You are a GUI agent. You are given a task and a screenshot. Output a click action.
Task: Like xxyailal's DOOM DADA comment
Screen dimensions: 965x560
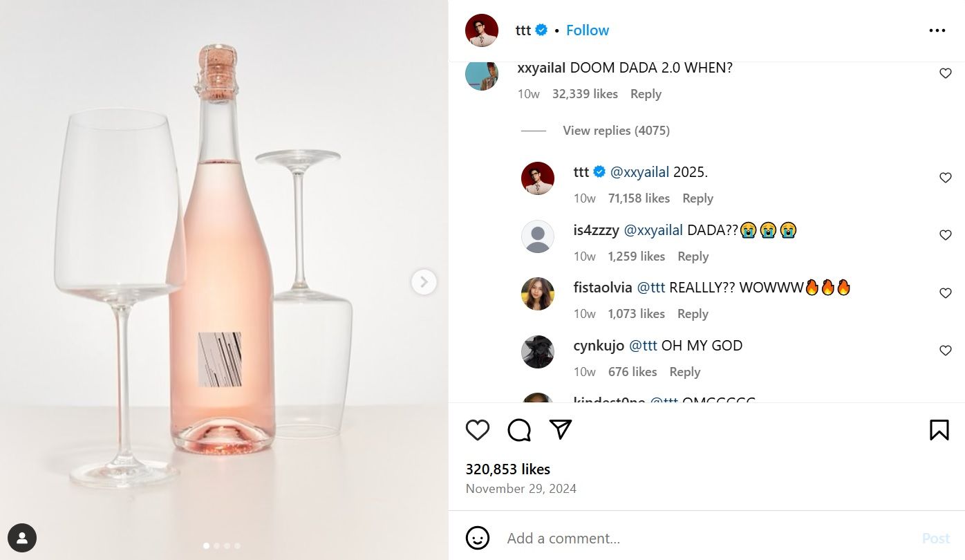945,73
